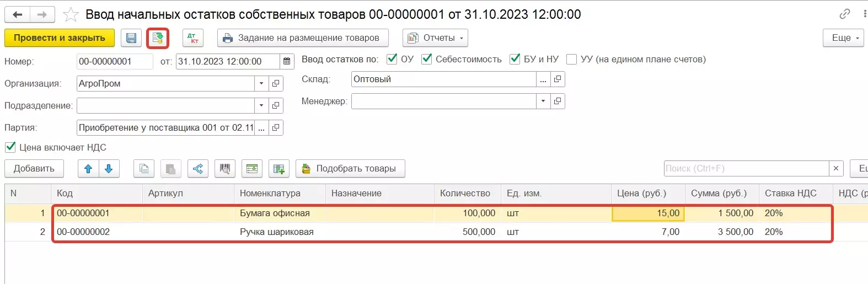The width and height of the screenshot is (868, 284).
Task: Toggle Цена включает НДС checkbox
Action: coord(10,147)
